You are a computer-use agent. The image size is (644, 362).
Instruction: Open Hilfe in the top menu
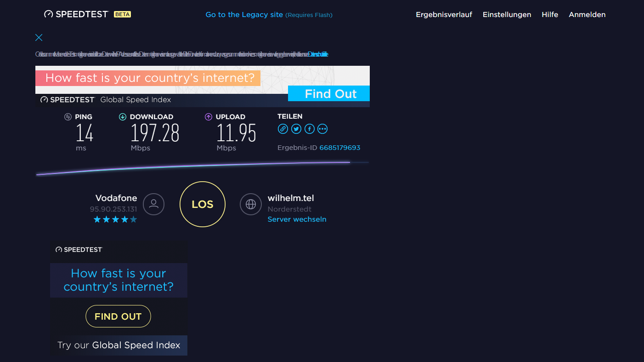coord(550,15)
